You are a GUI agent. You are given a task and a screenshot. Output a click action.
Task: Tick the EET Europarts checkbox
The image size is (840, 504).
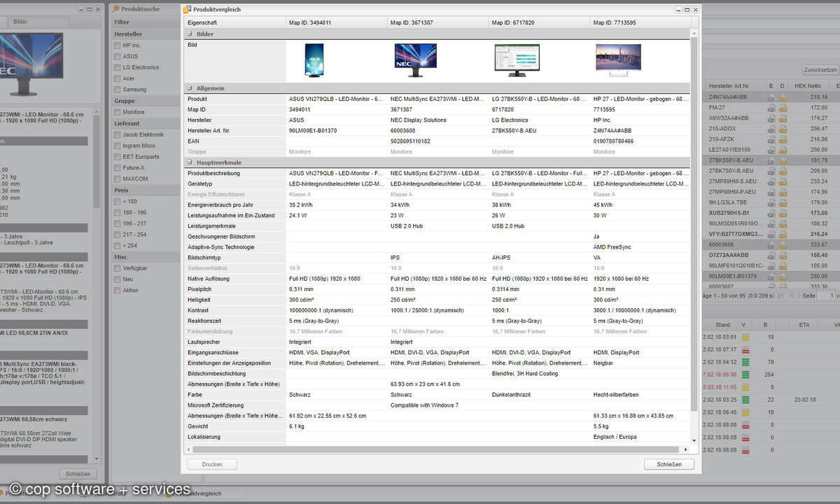coord(118,157)
